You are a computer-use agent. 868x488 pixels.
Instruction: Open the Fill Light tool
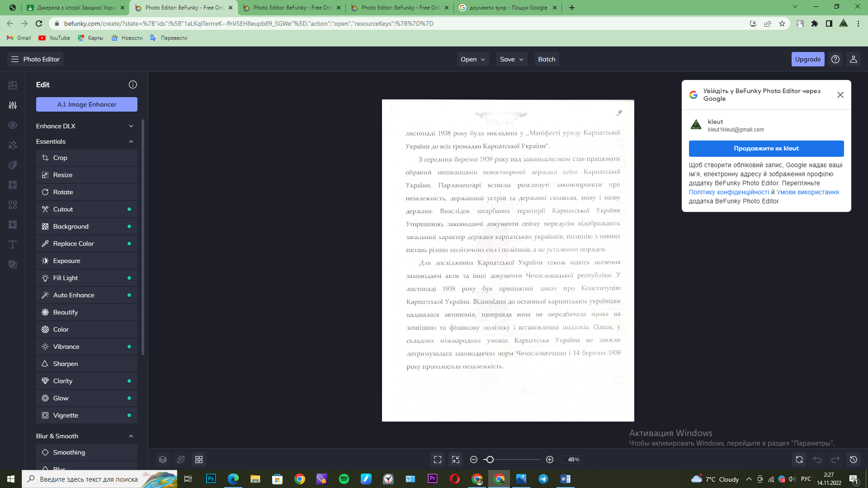87,278
